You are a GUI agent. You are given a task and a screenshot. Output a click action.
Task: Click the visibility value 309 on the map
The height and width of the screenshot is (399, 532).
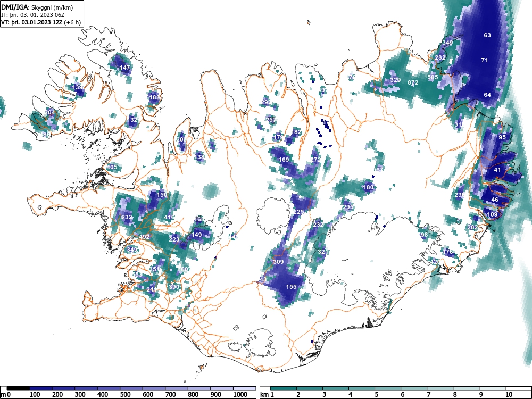278,262
